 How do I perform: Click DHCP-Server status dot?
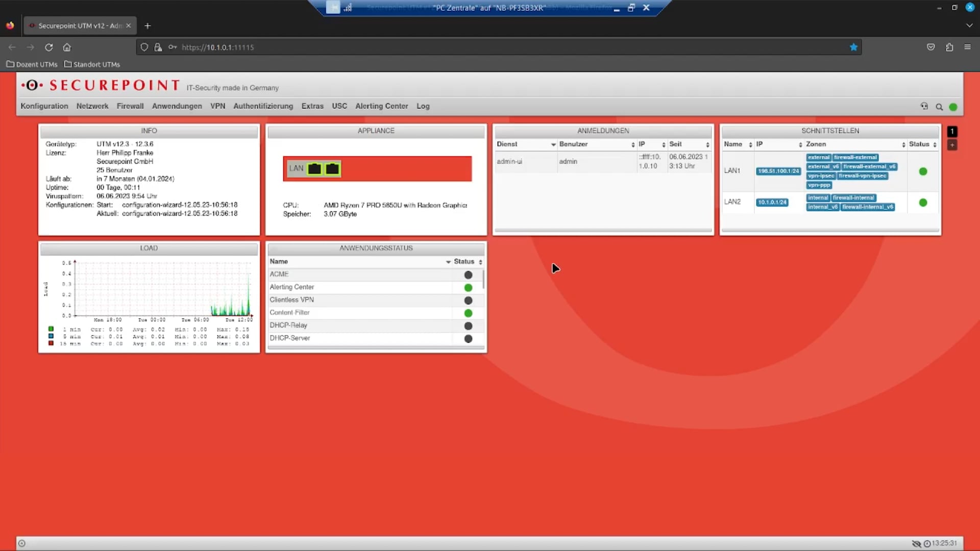[468, 339]
